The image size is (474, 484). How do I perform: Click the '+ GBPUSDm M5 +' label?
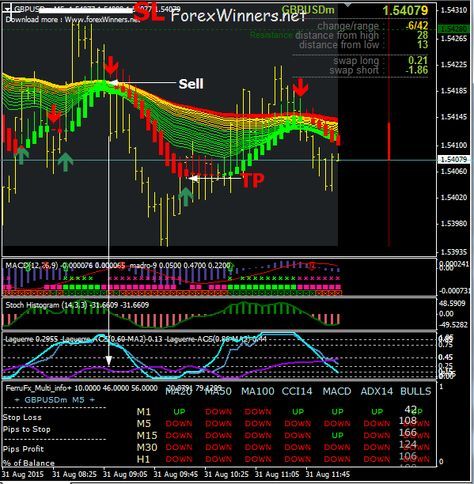tap(55, 400)
